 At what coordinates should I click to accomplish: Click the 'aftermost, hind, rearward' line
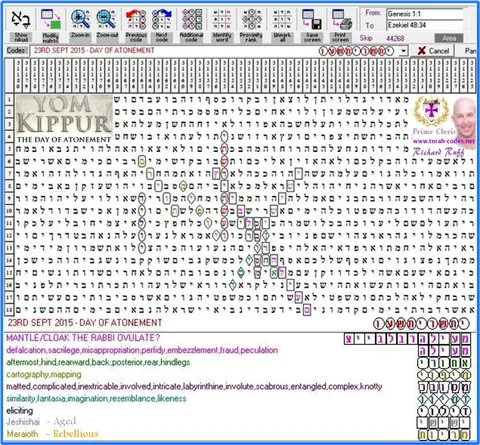click(x=98, y=362)
